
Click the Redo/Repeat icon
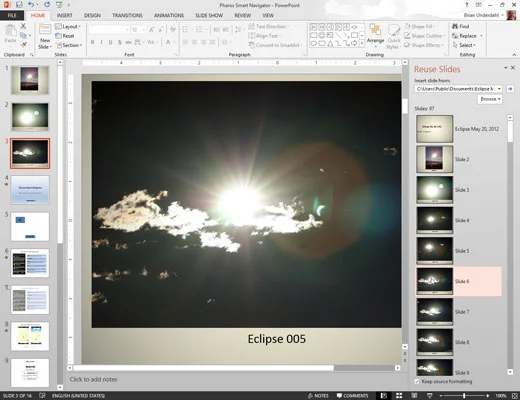pos(47,5)
